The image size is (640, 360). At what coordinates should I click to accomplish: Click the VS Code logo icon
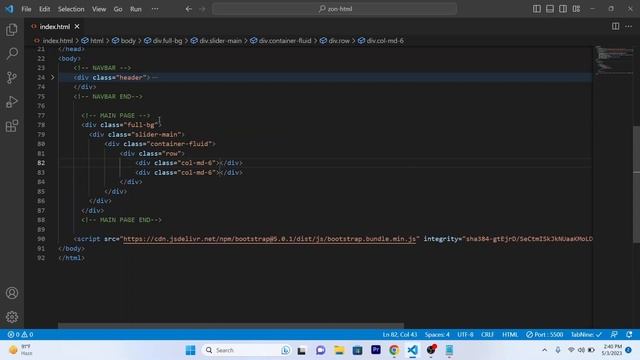9,9
